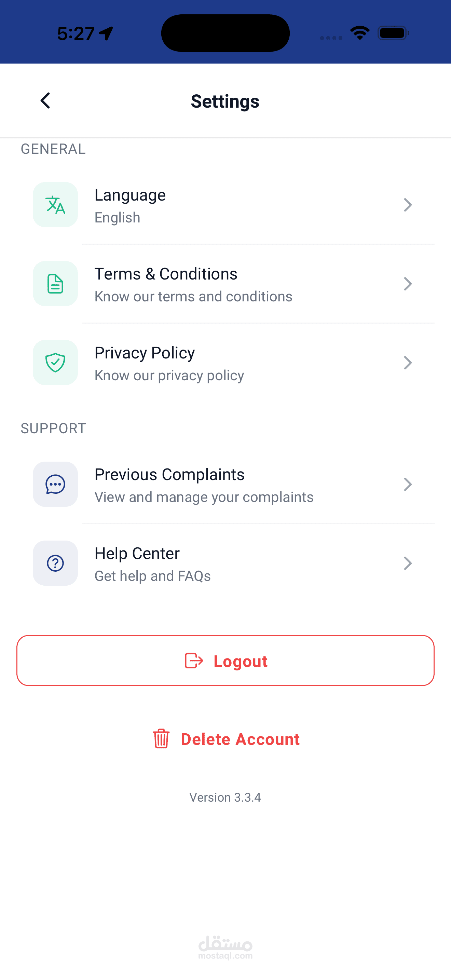Image resolution: width=451 pixels, height=980 pixels.
Task: Tap the Previous Complaints chat bubble icon
Action: click(x=55, y=484)
